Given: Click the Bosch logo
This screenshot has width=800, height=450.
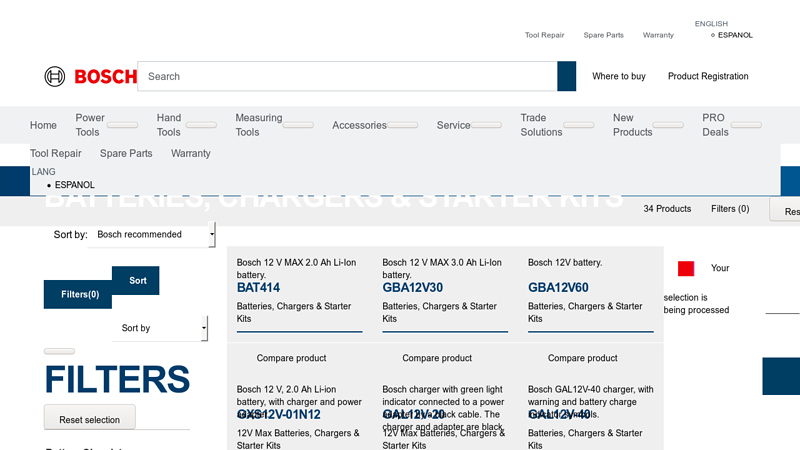Looking at the screenshot, I should tap(90, 76).
